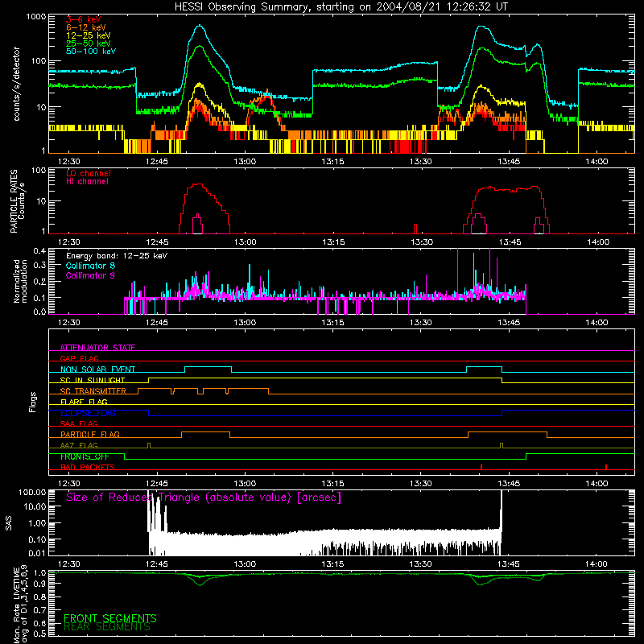Click the Normalized modulation axis label

[21, 281]
